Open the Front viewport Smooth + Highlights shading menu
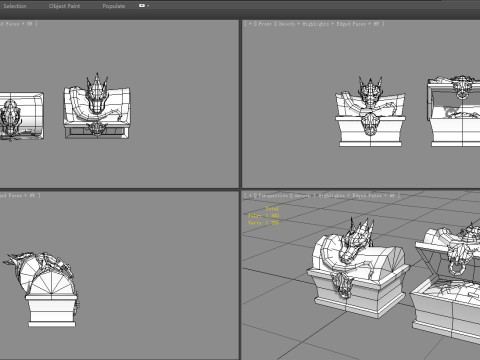480x360 pixels. coord(304,24)
